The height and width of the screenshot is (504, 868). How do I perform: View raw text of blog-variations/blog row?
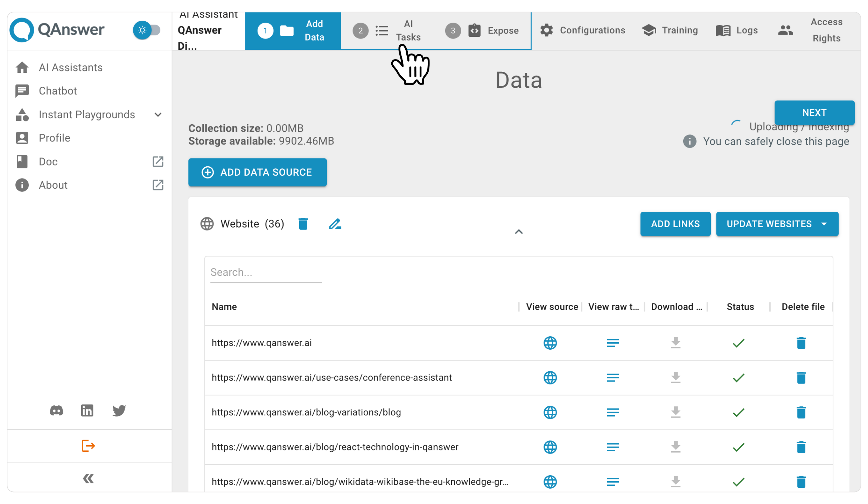tap(613, 412)
